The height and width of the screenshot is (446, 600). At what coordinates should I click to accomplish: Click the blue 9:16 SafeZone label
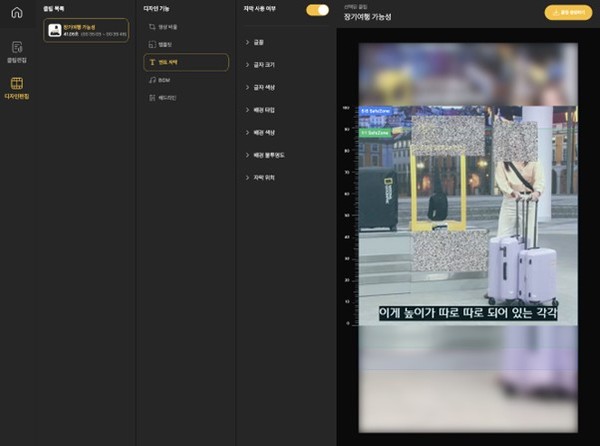coord(377,111)
